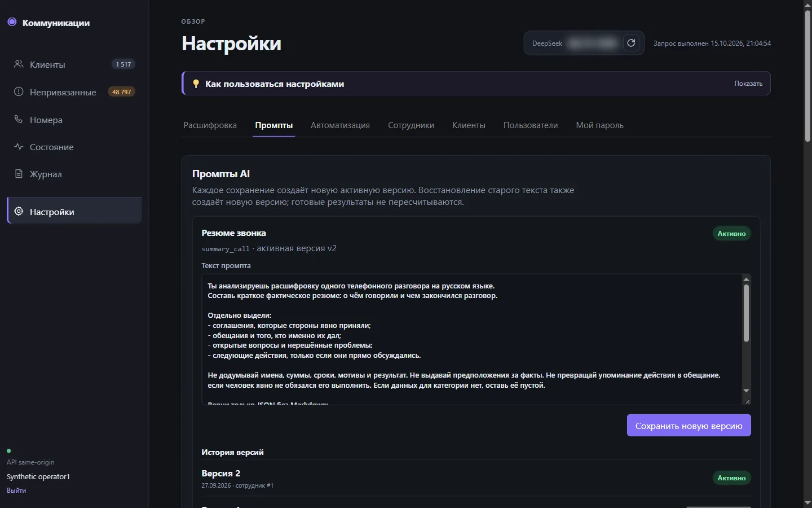
Task: Click the Клиенты people icon in sidebar
Action: pos(19,64)
